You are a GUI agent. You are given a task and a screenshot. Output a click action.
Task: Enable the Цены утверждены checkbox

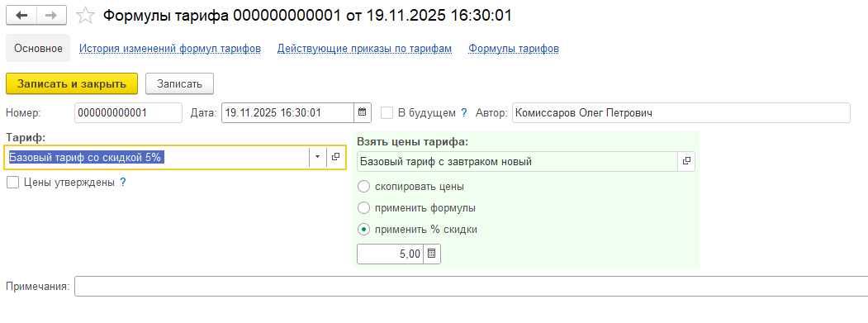coord(12,182)
